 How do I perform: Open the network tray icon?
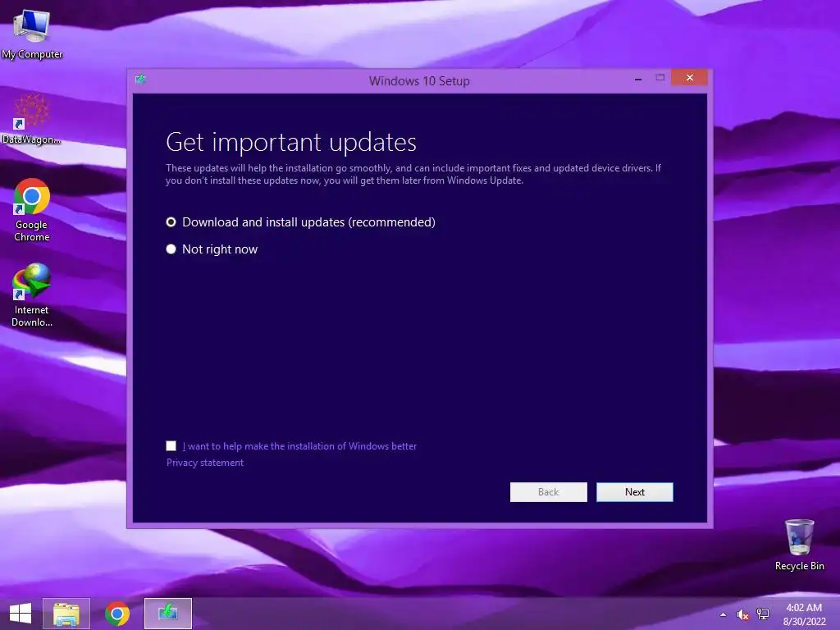(763, 614)
